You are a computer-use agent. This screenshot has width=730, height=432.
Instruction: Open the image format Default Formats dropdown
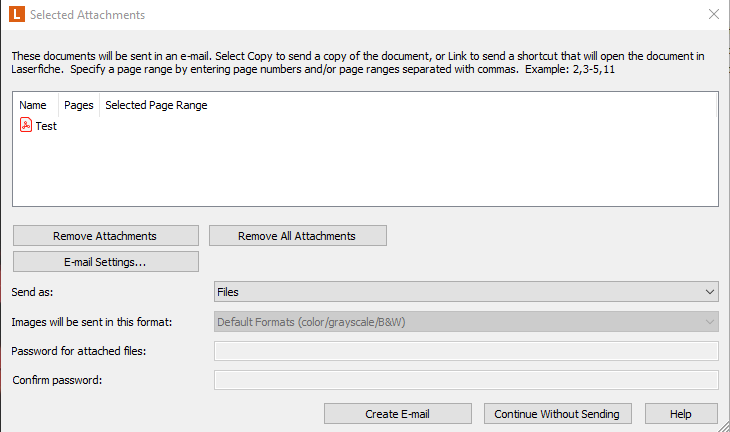pos(466,322)
